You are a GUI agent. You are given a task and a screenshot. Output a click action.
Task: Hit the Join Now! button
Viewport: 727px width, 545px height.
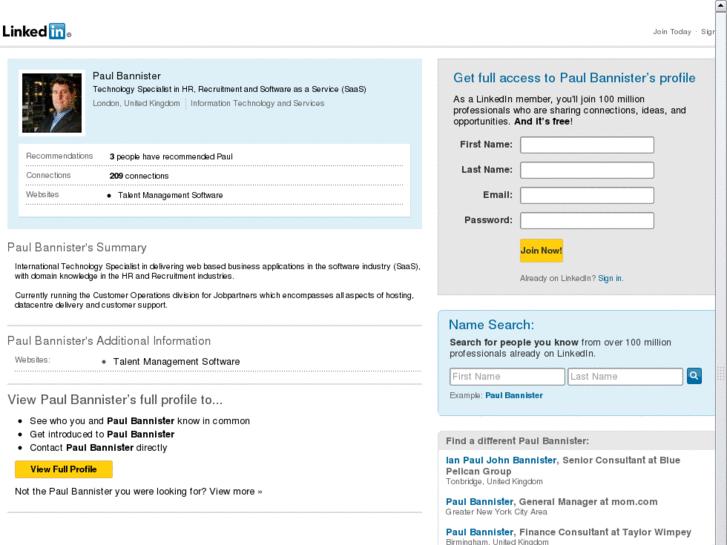click(542, 250)
